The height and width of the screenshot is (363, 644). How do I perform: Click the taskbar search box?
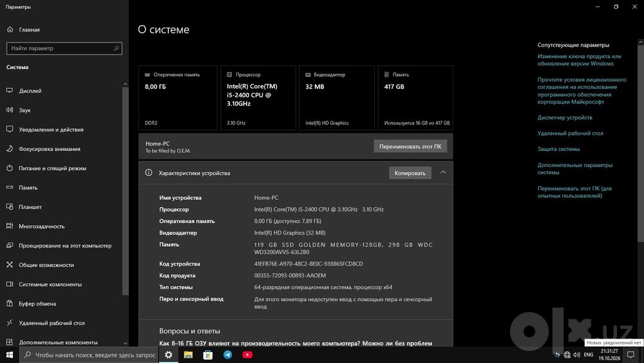(x=89, y=355)
